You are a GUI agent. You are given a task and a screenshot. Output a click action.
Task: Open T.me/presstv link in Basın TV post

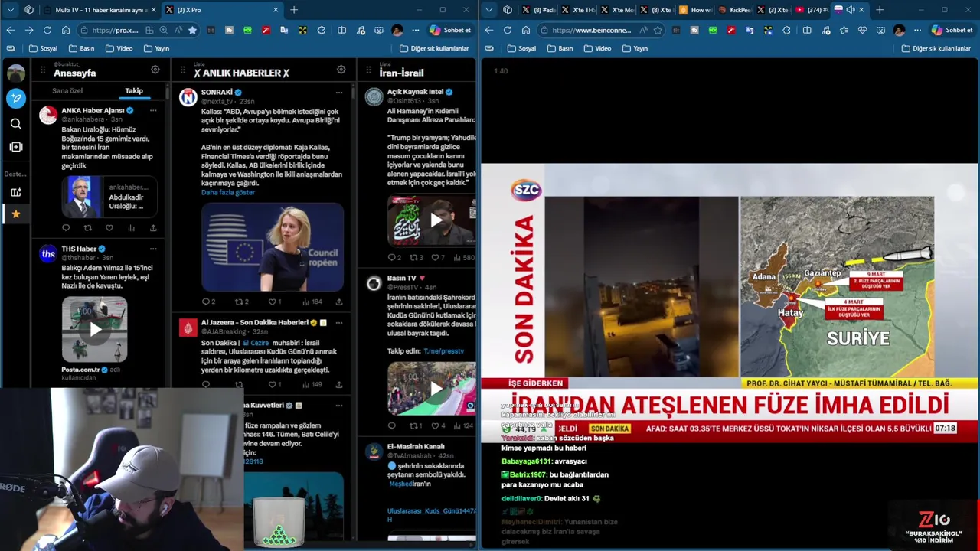point(443,350)
